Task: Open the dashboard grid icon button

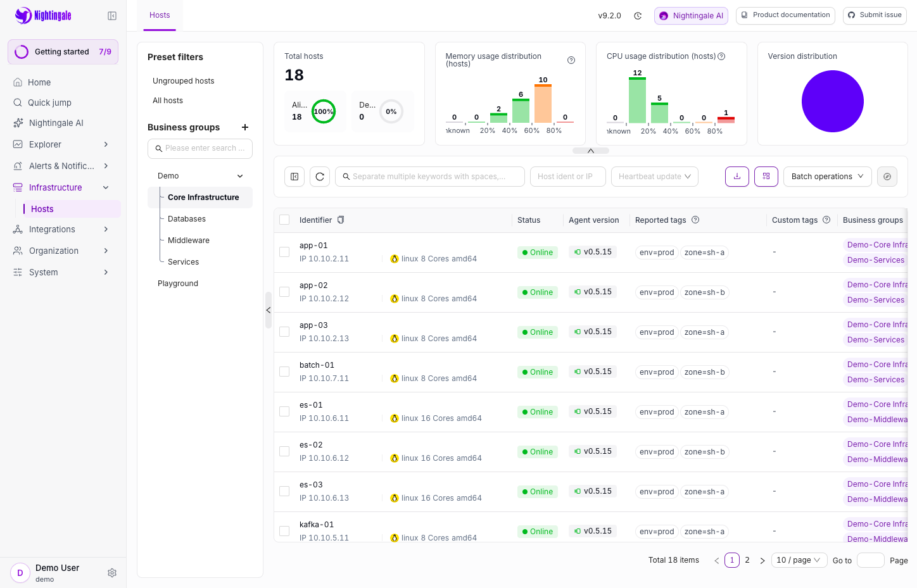Action: click(766, 177)
